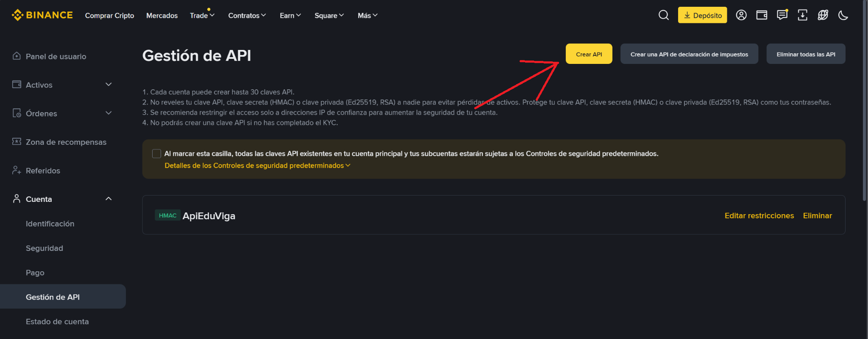868x339 pixels.
Task: Click Editar restricciones for ApiEduViga
Action: click(x=759, y=215)
